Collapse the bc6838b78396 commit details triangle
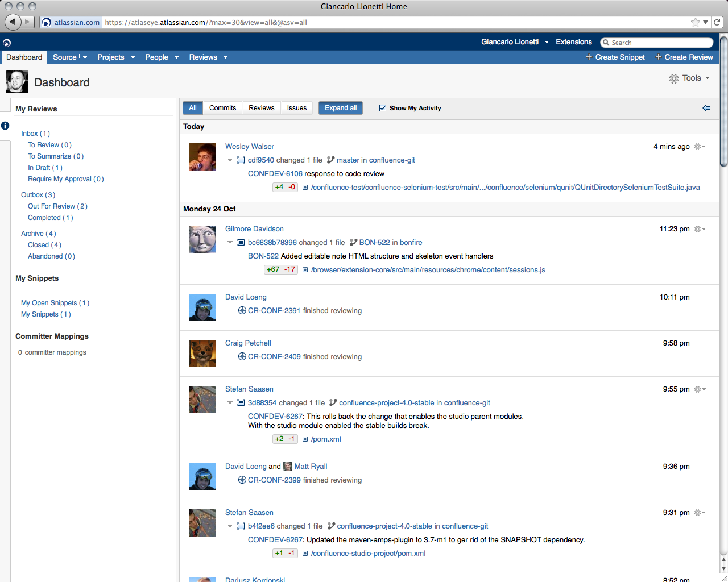The image size is (728, 582). [x=230, y=243]
